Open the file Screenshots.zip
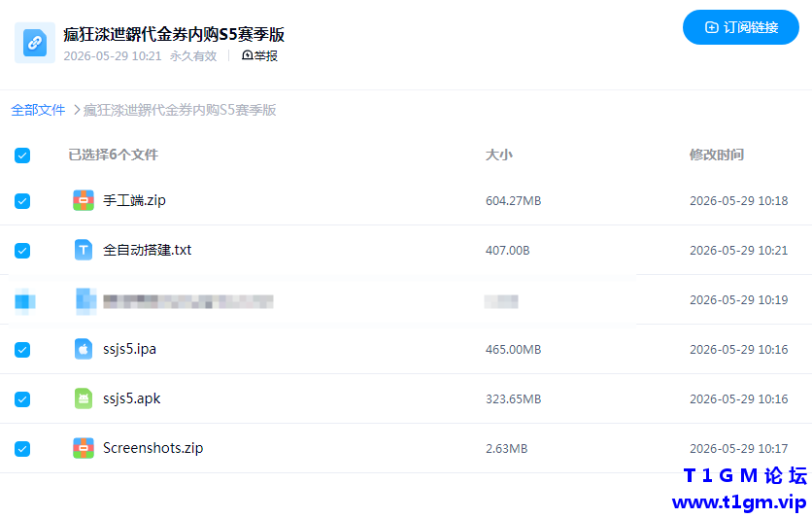Screen dimensions: 812x518 coord(152,448)
